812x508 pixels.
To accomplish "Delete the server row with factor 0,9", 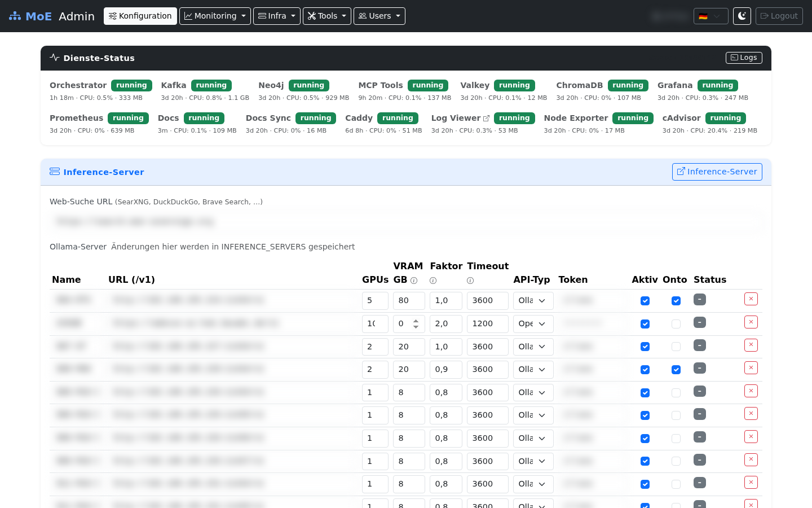I will click(x=751, y=368).
